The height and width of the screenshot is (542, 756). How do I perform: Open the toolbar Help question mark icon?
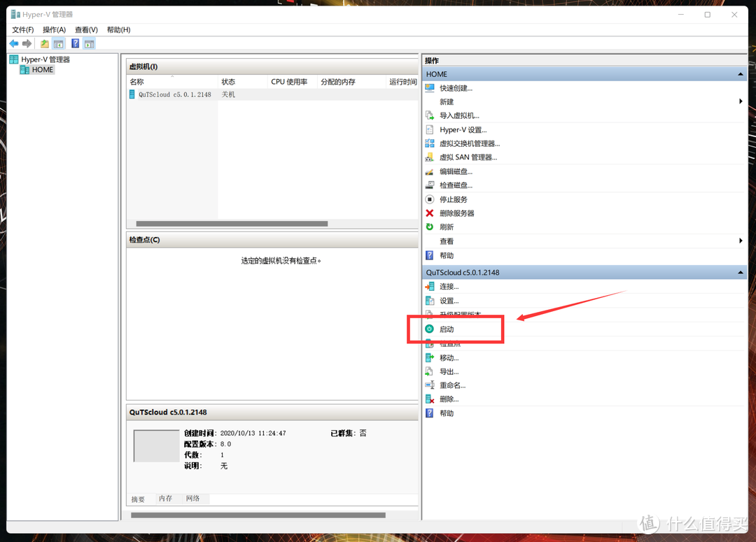click(x=75, y=43)
